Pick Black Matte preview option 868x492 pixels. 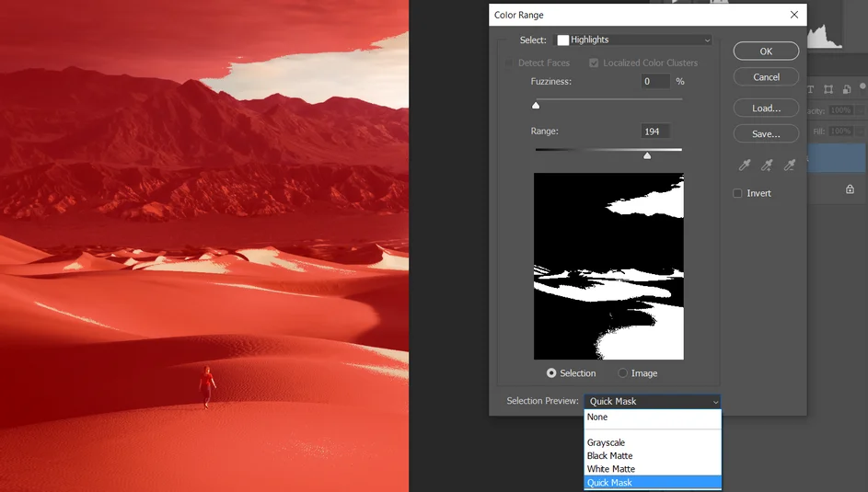609,456
